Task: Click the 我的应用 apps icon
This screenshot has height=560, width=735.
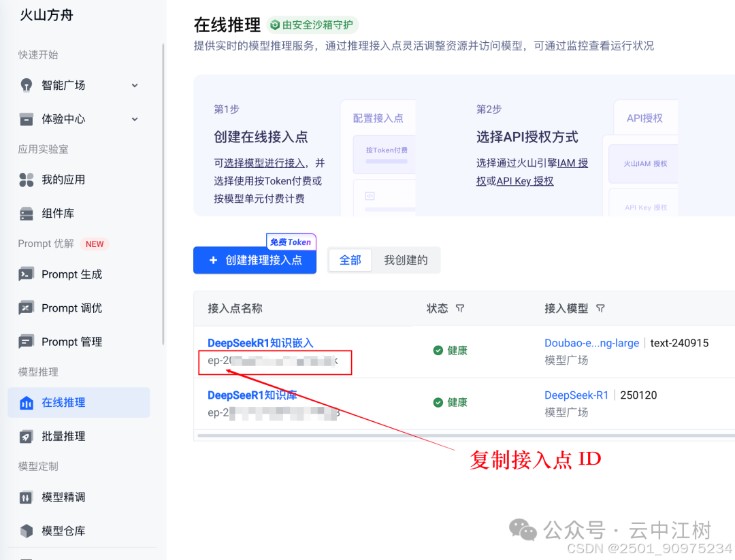Action: pos(27,180)
